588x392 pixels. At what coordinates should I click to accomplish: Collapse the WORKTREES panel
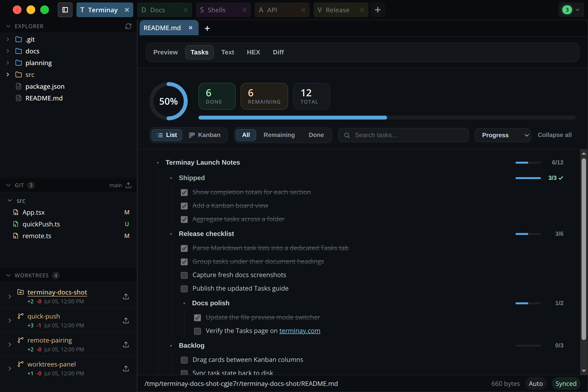[x=8, y=275]
